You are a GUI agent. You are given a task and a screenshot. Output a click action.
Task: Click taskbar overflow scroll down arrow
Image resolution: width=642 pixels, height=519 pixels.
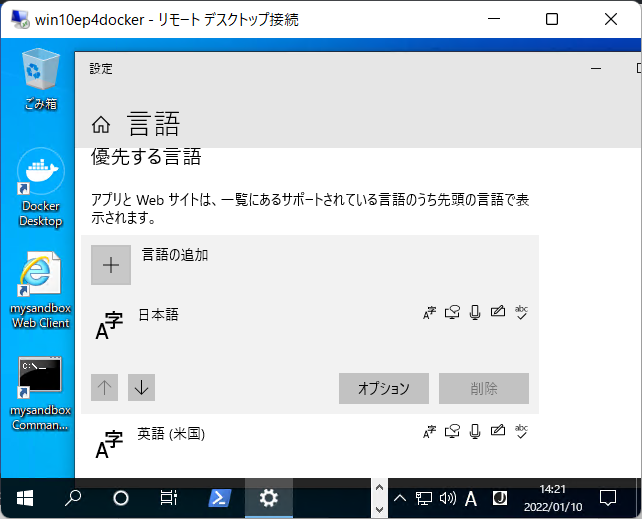click(379, 510)
